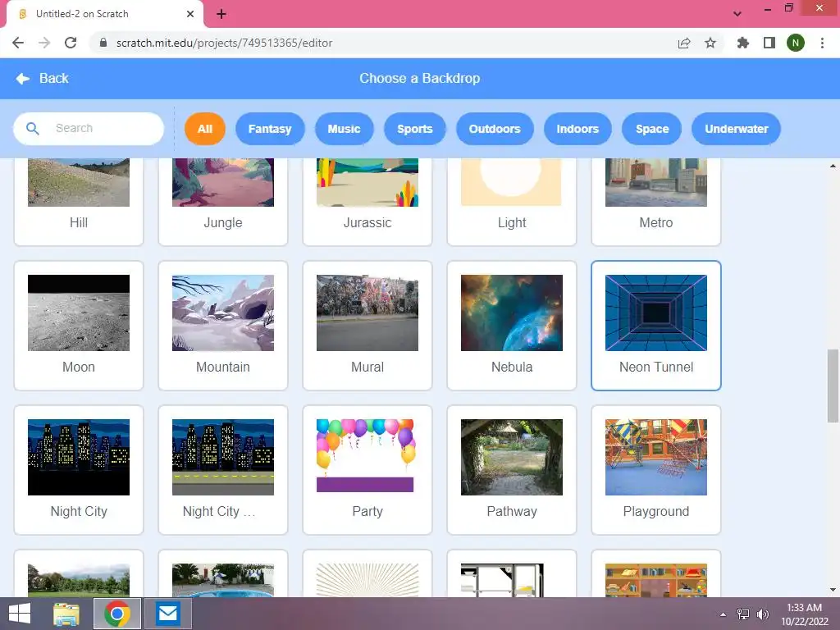This screenshot has height=630, width=840.
Task: Click the backdrop Search field
Action: tap(89, 129)
